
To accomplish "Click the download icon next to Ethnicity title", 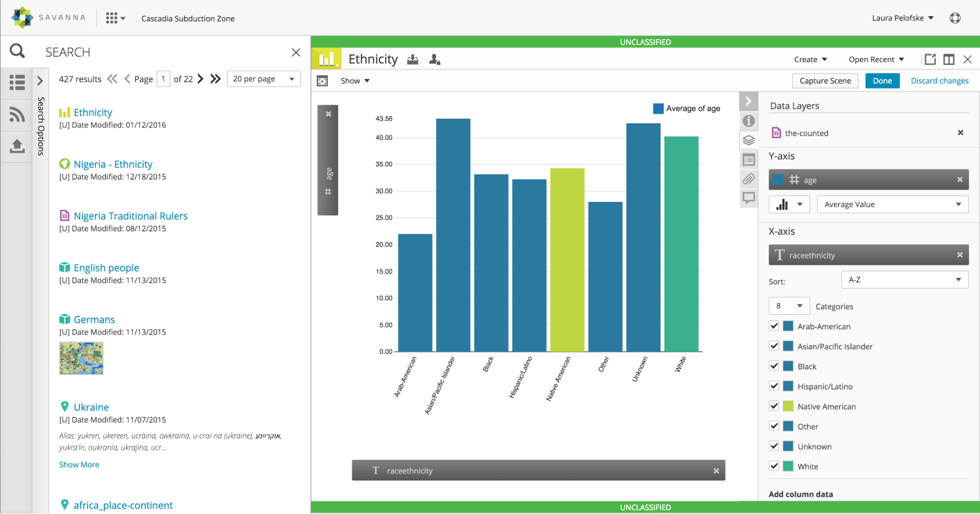I will tap(413, 59).
